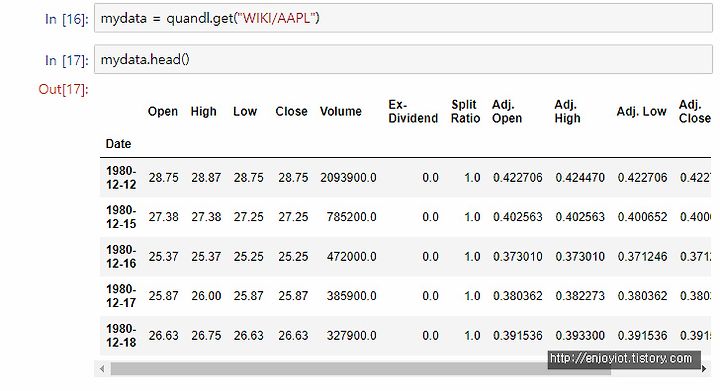Select the Out[17] output label
The image size is (720, 391).
pyautogui.click(x=63, y=89)
